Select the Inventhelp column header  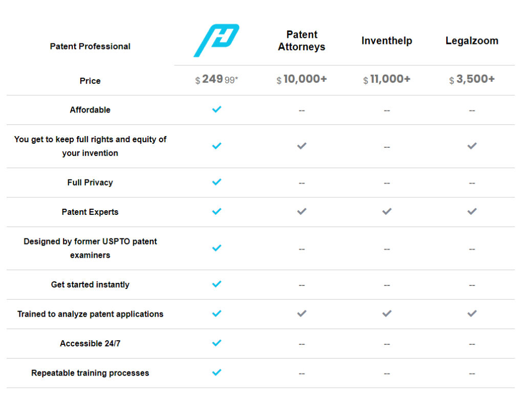(x=387, y=41)
